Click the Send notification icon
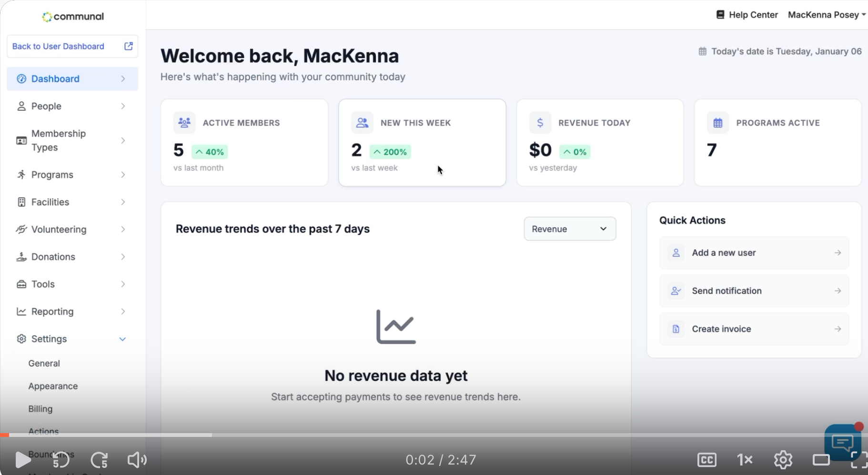 [676, 291]
